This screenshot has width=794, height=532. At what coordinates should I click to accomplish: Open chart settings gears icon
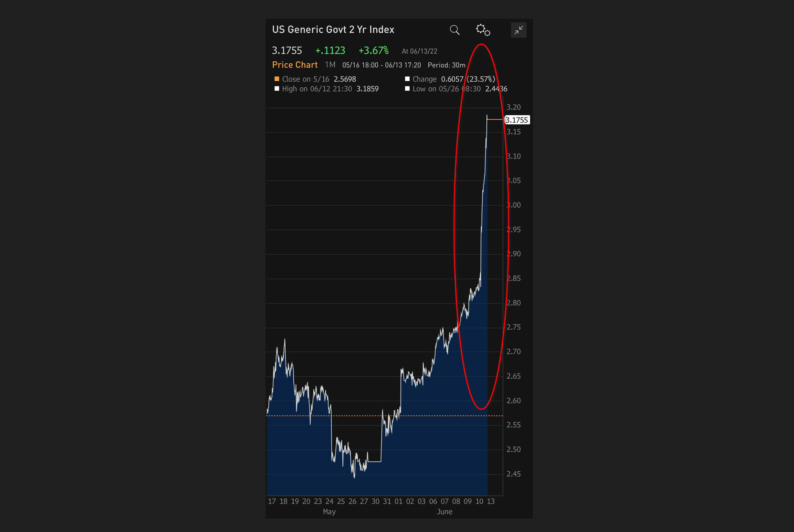[483, 30]
